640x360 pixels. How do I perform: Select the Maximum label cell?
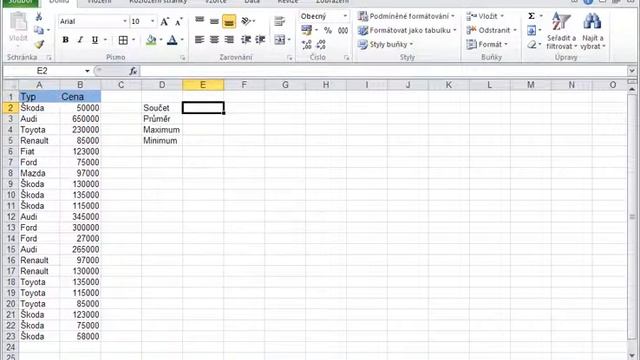(162, 130)
